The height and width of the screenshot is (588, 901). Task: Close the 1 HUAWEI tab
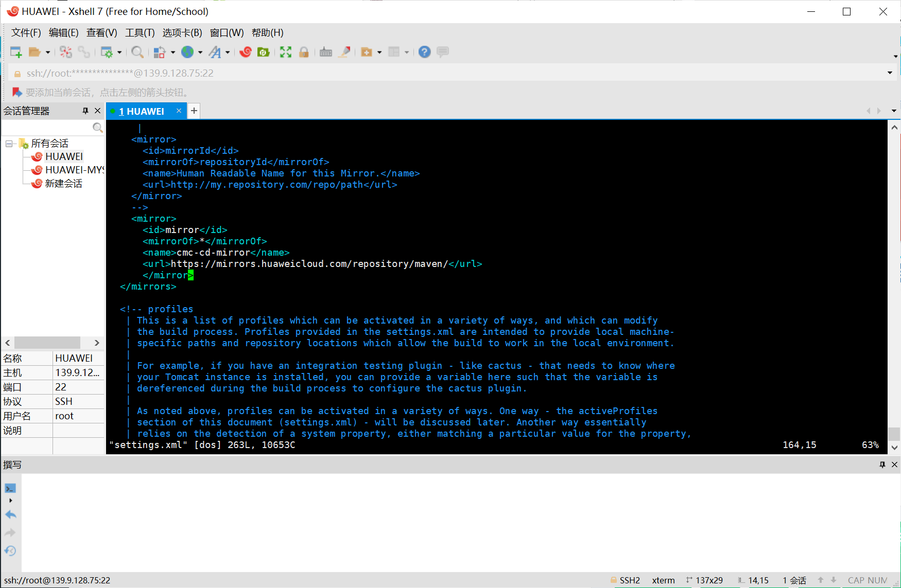point(179,111)
